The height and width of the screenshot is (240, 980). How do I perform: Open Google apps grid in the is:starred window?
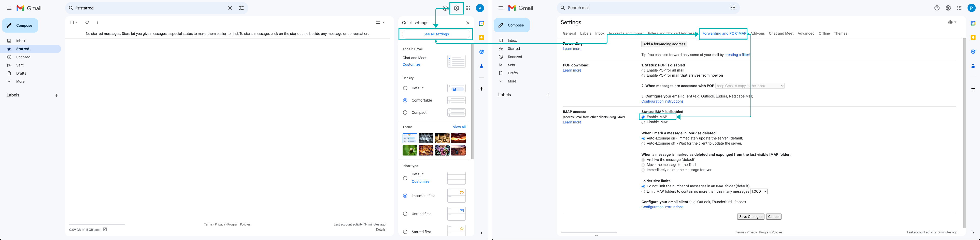click(x=467, y=8)
